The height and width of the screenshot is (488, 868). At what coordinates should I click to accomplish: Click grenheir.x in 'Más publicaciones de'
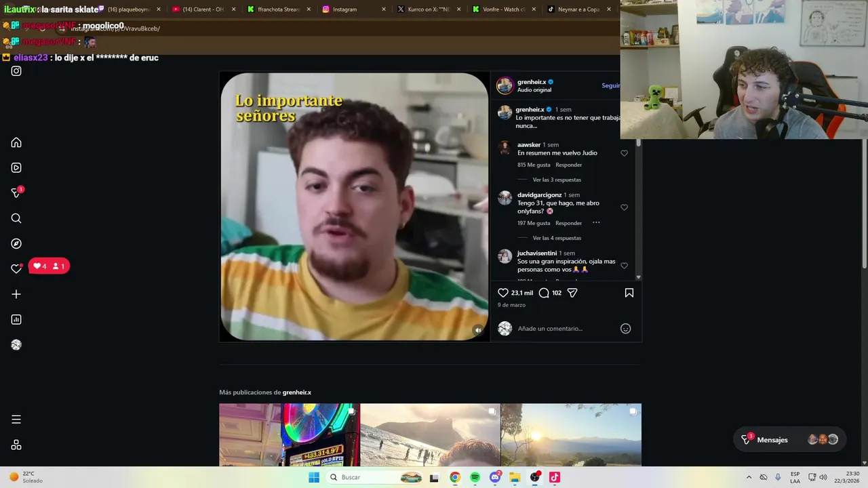point(297,392)
